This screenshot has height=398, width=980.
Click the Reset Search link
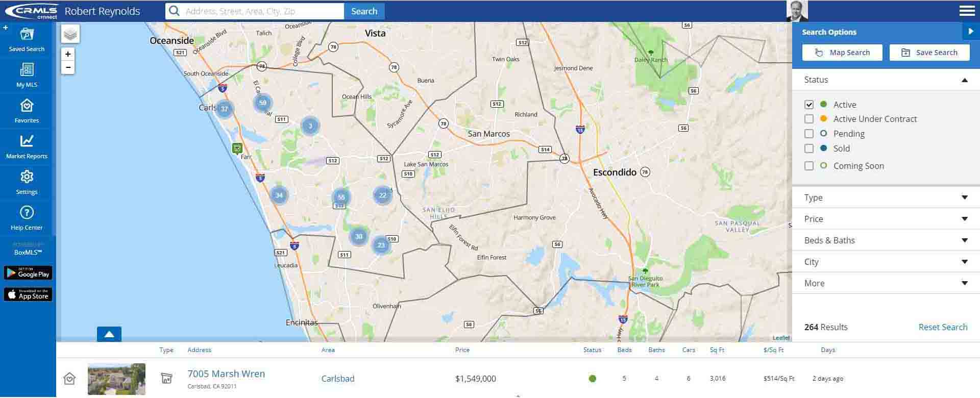tap(943, 327)
